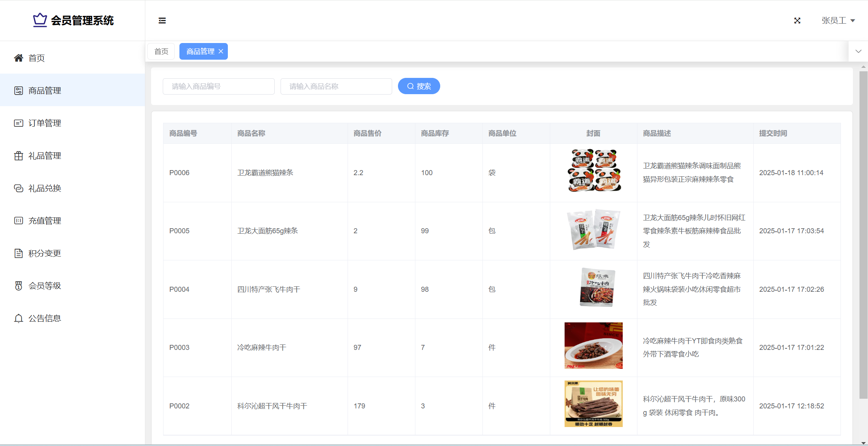Click the 订单管理 sidebar icon
The image size is (868, 446).
pos(18,123)
